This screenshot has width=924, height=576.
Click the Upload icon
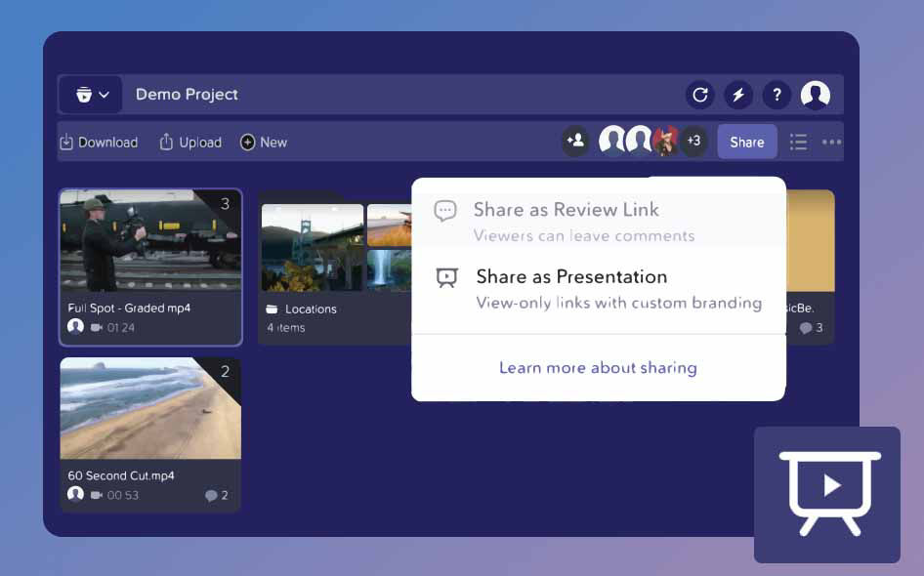(x=166, y=142)
